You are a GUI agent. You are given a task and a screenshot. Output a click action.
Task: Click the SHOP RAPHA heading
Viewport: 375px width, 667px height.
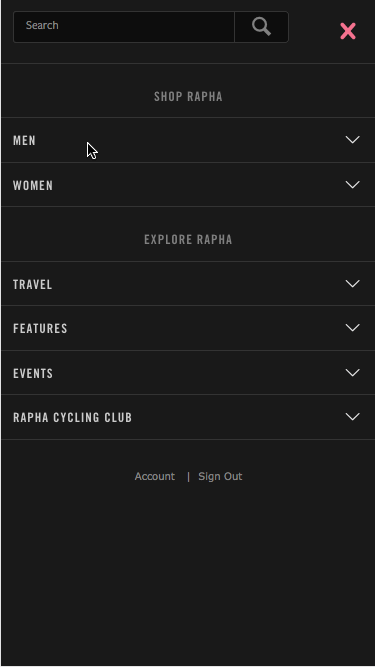point(188,97)
